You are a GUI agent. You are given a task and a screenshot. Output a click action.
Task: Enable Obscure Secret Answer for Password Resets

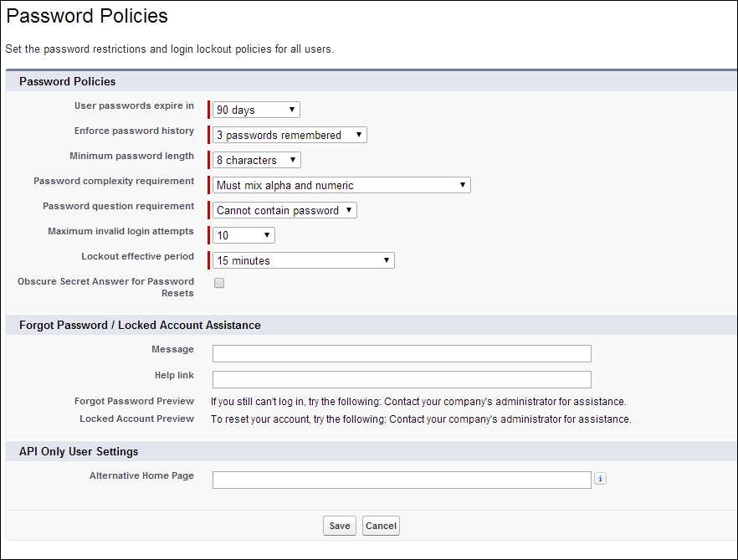pos(218,284)
